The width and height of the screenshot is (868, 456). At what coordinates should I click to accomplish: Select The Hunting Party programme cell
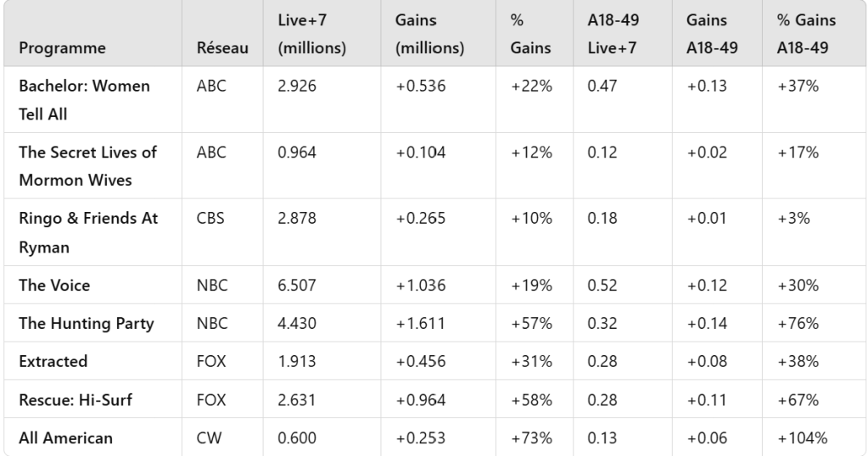[86, 324]
